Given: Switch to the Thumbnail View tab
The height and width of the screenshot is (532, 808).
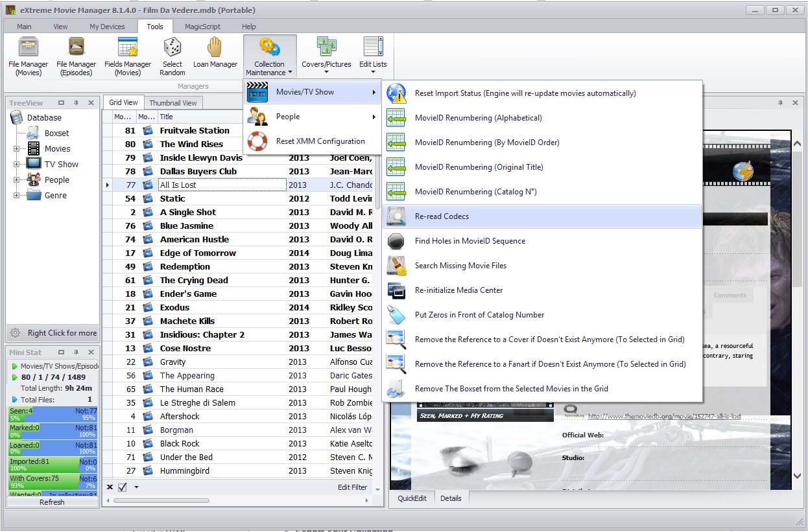Looking at the screenshot, I should [x=173, y=103].
